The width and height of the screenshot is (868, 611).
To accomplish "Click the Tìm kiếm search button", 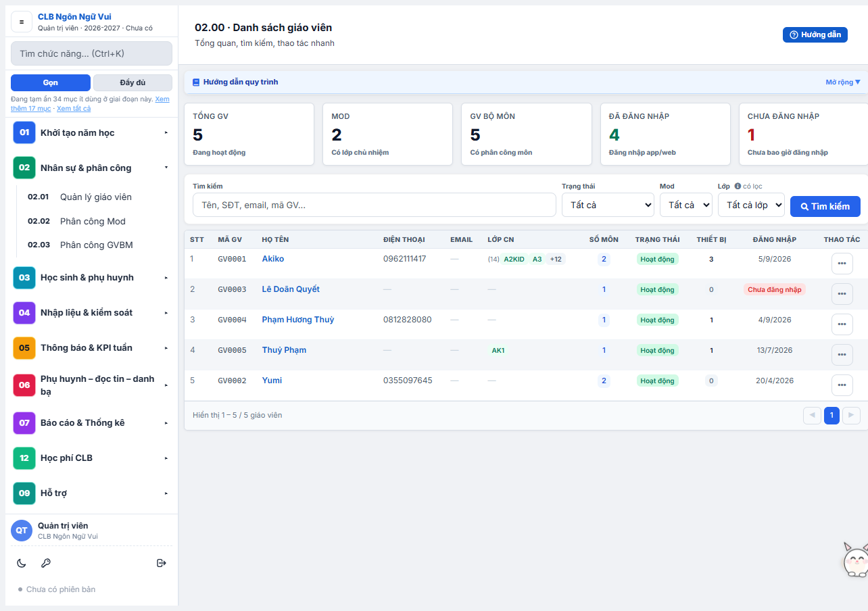I will tap(825, 206).
